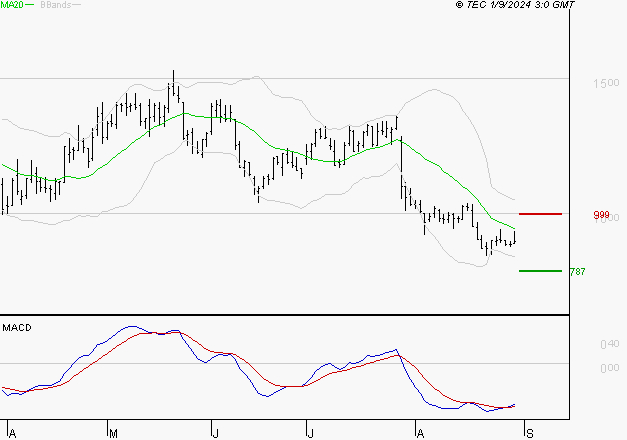
Task: Click the first A month label on the time axis
Action: point(12,434)
